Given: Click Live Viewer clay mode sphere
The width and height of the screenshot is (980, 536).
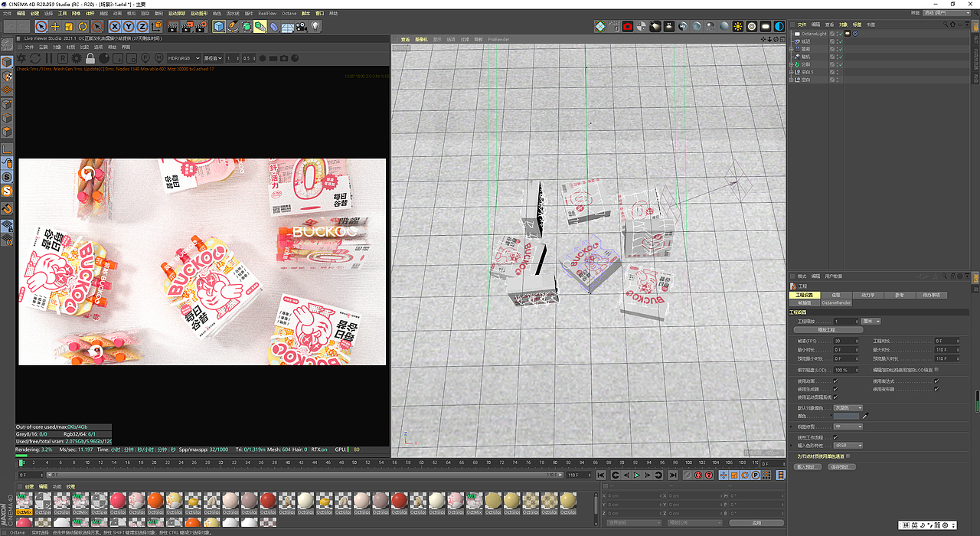Looking at the screenshot, I should [104, 58].
